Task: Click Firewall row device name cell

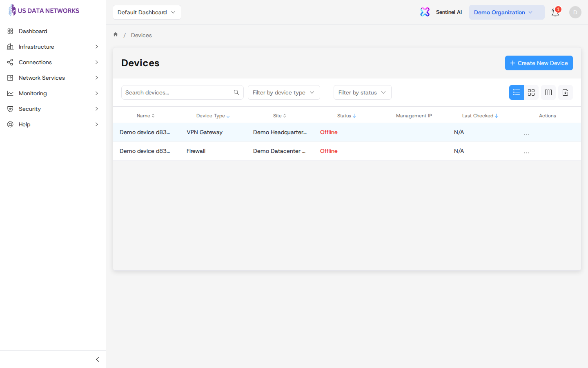Action: click(145, 151)
